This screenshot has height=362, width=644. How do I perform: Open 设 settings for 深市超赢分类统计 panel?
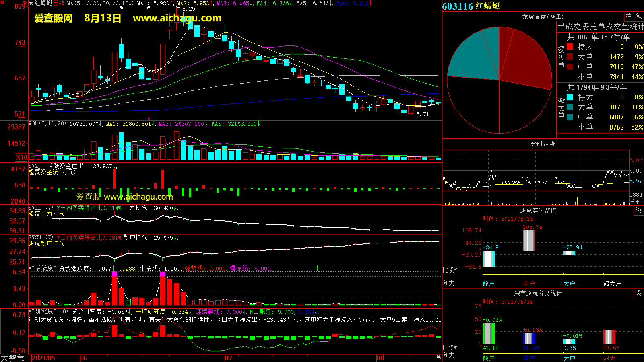tap(639, 293)
